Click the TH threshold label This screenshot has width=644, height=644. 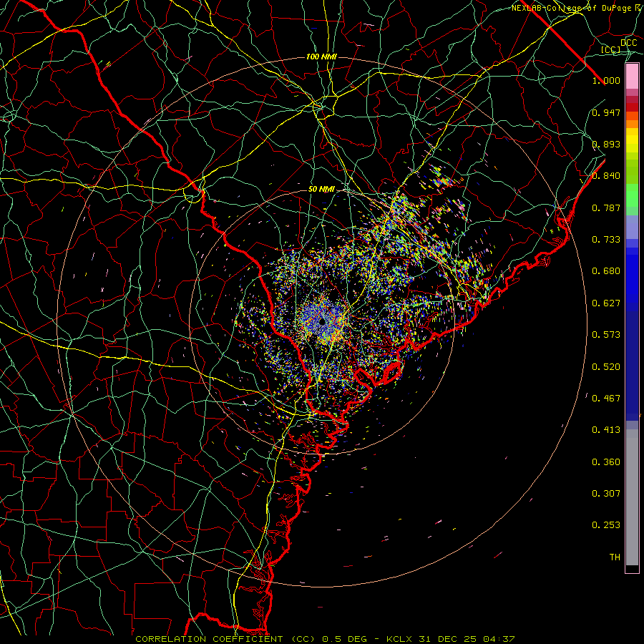pos(615,557)
